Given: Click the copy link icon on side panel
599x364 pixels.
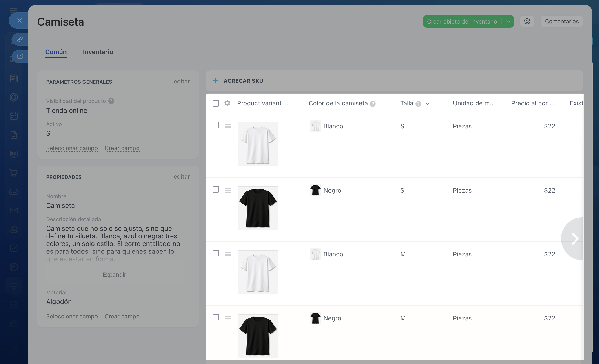Looking at the screenshot, I should click(20, 39).
